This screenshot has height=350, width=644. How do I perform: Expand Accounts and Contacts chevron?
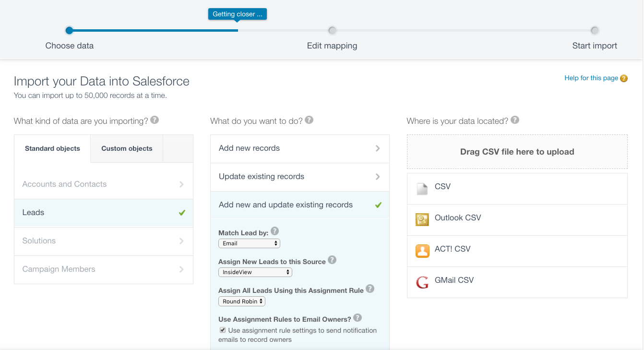click(x=181, y=184)
